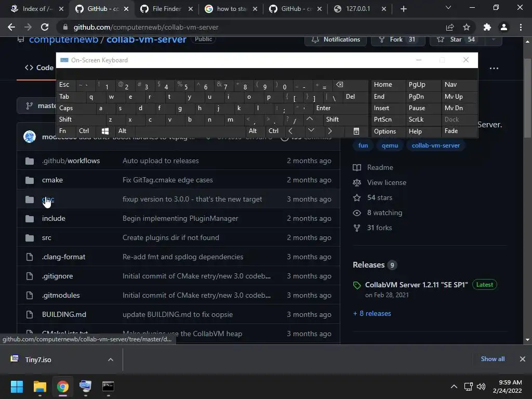The width and height of the screenshot is (532, 399).
Task: Click the browser back arrow
Action: pyautogui.click(x=11, y=27)
